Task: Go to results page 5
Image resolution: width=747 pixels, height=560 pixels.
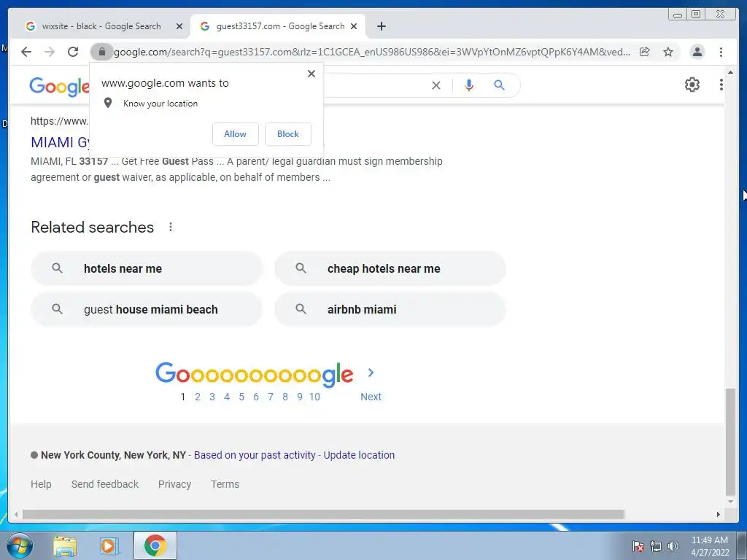Action: click(241, 397)
